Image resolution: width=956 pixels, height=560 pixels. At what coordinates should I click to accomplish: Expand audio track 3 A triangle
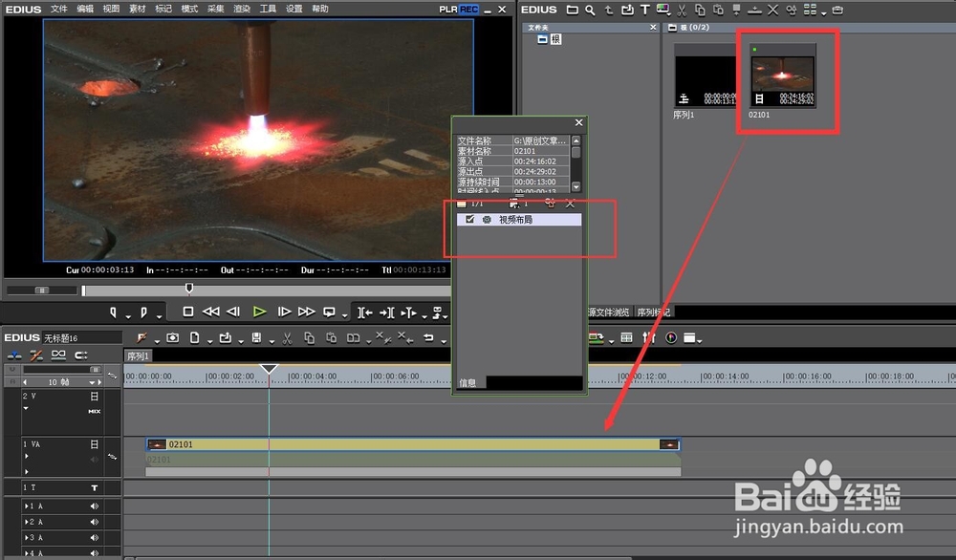tap(26, 537)
